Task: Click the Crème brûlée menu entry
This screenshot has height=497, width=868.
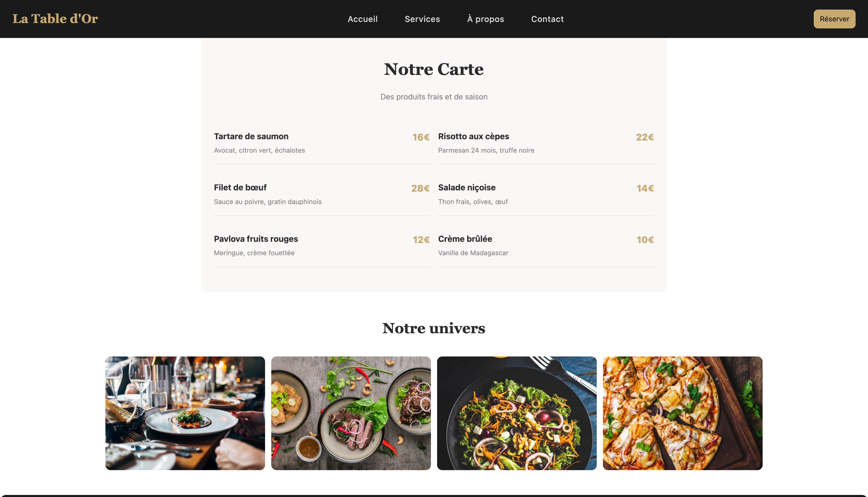Action: point(546,246)
